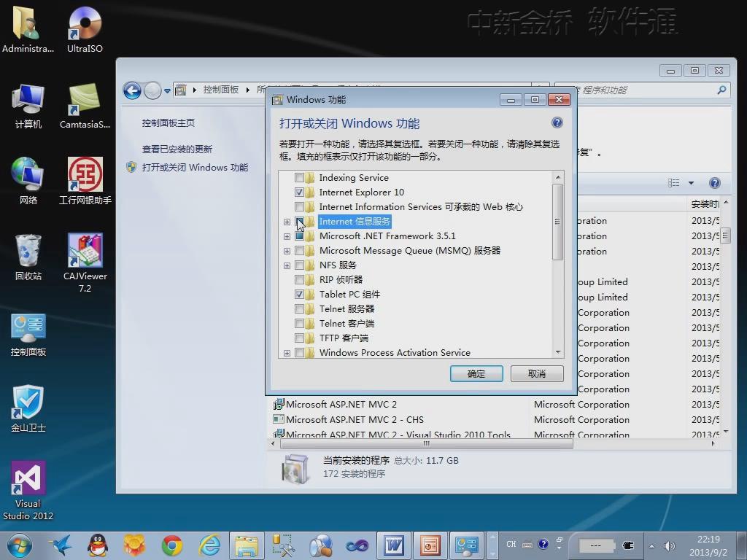Launch Google Chrome from the taskbar
This screenshot has width=747, height=560.
(x=171, y=545)
